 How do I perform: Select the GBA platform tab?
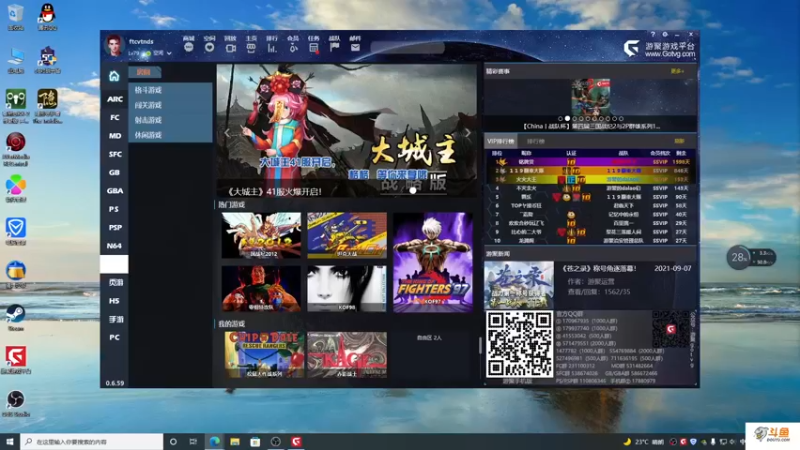(x=114, y=191)
